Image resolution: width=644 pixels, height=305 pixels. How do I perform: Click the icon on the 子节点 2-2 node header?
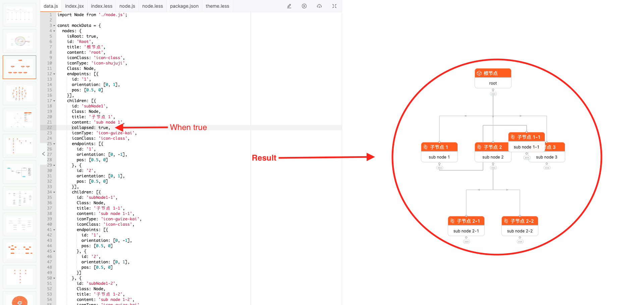click(x=506, y=221)
